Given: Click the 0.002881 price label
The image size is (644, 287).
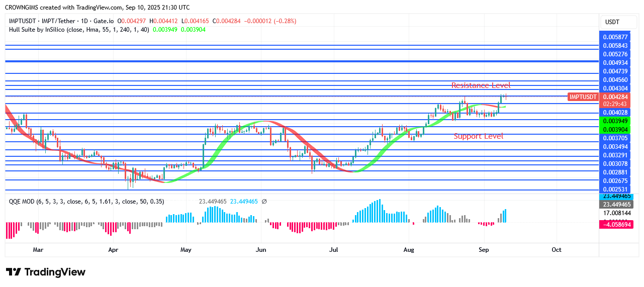Looking at the screenshot, I should pos(615,172).
